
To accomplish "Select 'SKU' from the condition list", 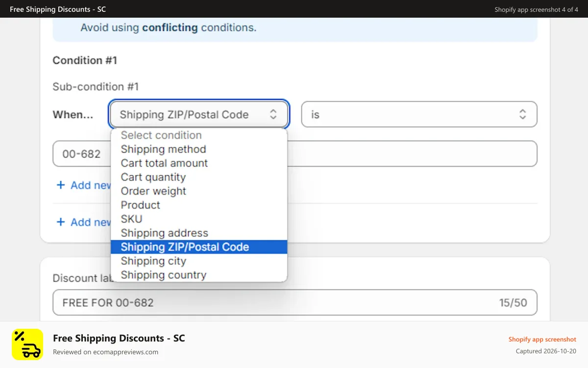I will point(199,219).
